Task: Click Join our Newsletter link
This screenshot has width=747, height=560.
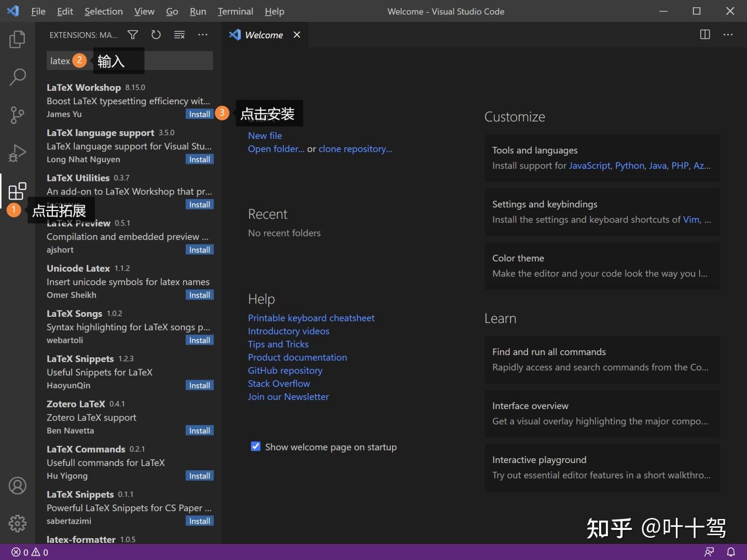Action: (288, 397)
